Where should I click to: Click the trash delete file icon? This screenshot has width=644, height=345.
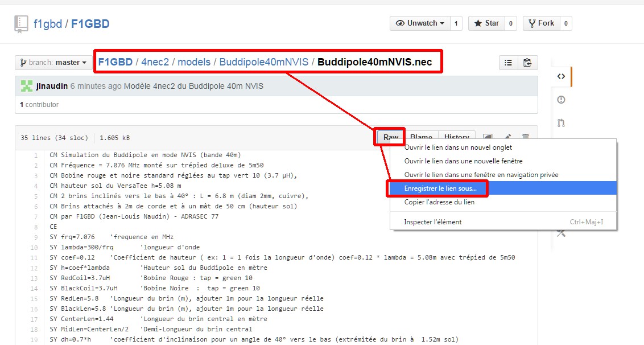pos(525,137)
